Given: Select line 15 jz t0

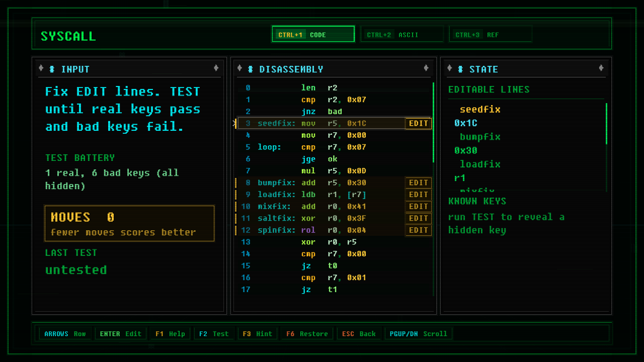Looking at the screenshot, I should click(x=333, y=266).
